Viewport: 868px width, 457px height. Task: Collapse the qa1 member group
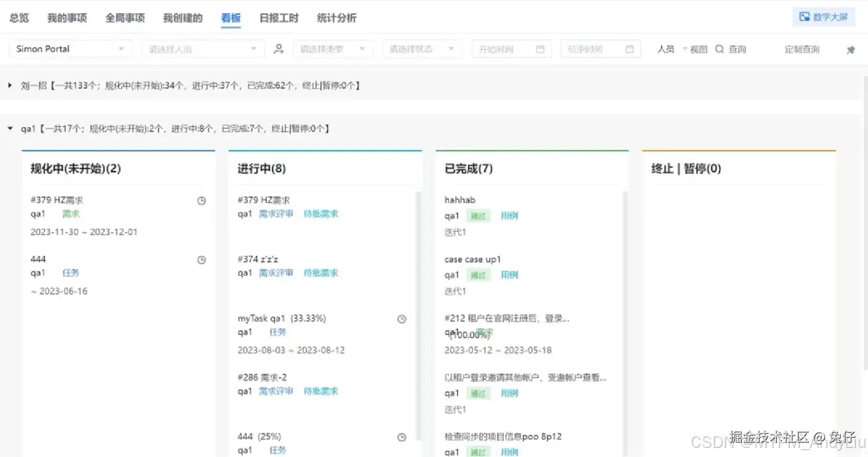(10, 128)
